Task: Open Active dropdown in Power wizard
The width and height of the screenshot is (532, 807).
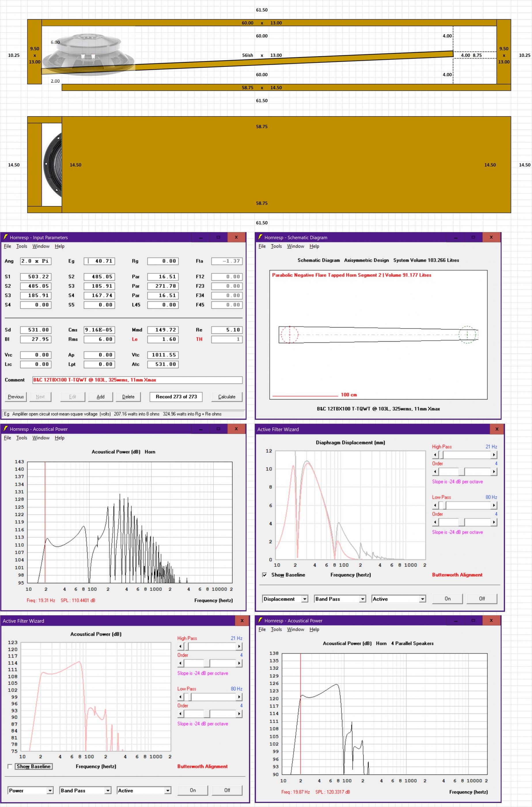Action: tap(168, 790)
